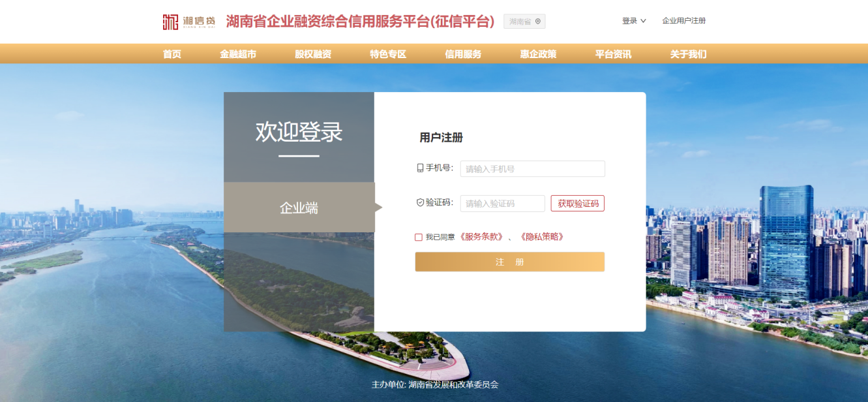Click the location pin icon beside 湖南省

coord(538,22)
